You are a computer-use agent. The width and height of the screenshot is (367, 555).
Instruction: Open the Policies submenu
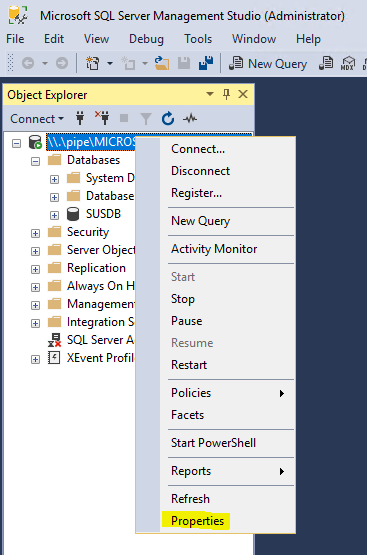click(228, 393)
